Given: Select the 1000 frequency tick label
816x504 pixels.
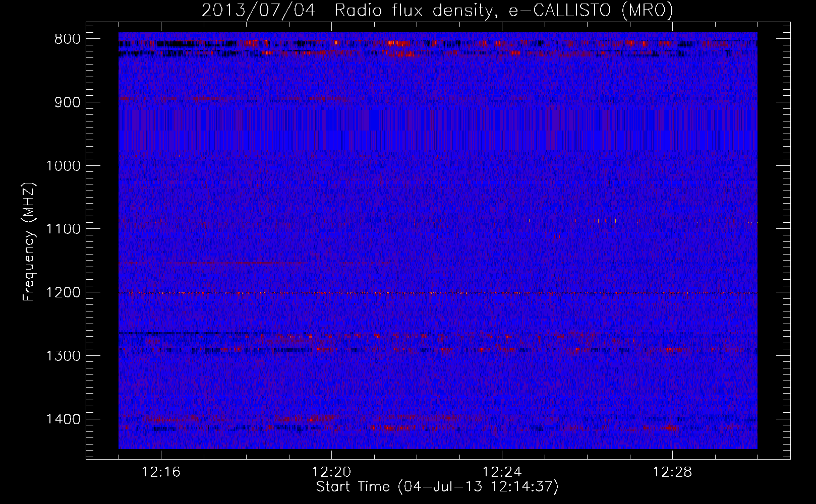Looking at the screenshot, I should pyautogui.click(x=64, y=166).
